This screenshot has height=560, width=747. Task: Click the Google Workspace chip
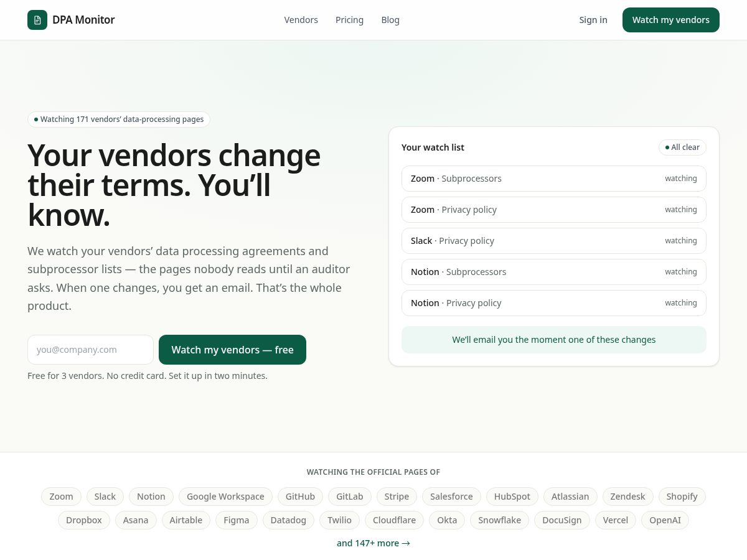pos(225,497)
